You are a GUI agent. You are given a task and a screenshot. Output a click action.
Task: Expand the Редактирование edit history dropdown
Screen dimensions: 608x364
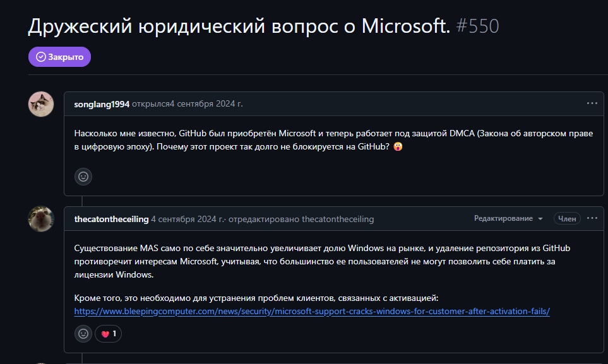[508, 218]
